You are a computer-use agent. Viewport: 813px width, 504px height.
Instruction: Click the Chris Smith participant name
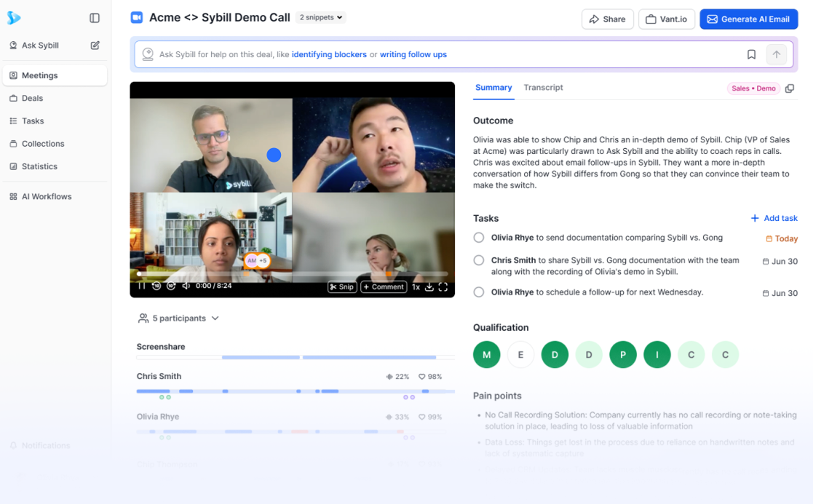click(x=159, y=377)
